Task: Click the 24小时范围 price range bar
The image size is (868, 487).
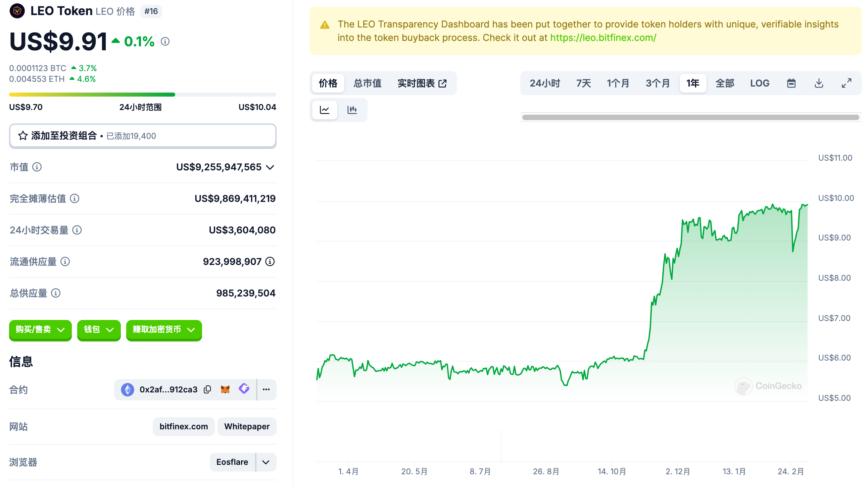Action: [x=143, y=95]
